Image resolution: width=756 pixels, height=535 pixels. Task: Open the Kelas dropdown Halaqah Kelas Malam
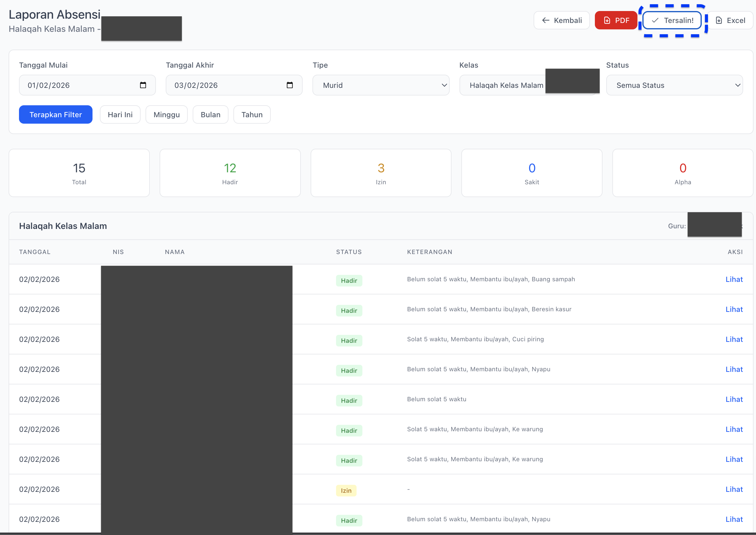(506, 85)
